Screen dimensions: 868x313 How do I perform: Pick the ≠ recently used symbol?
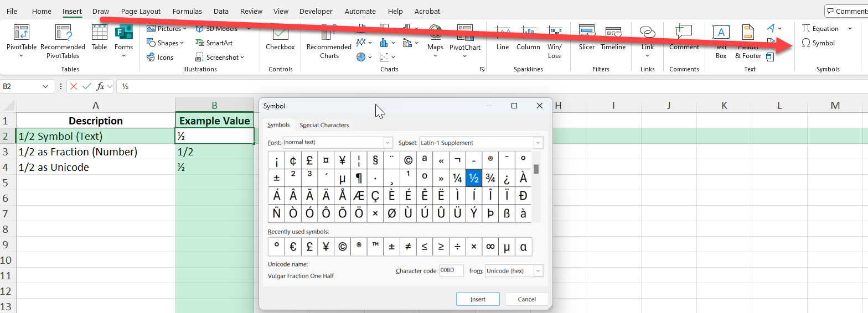click(x=408, y=247)
